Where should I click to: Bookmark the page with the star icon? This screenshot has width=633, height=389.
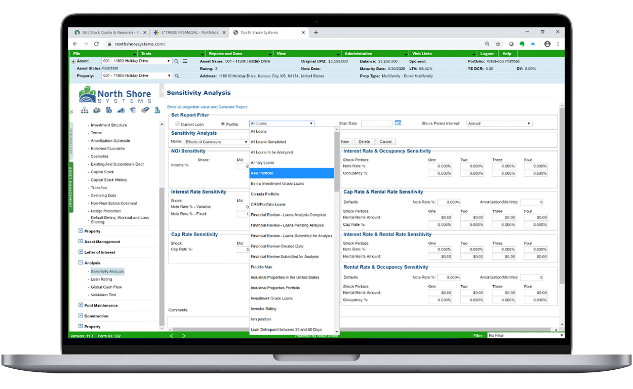[x=498, y=44]
